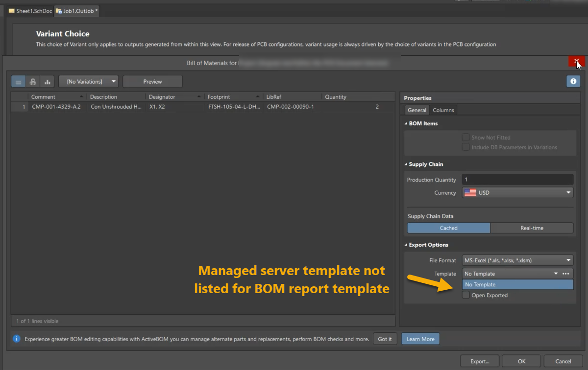This screenshot has width=588, height=370.
Task: Open the Template dropdown arrow
Action: (x=556, y=274)
